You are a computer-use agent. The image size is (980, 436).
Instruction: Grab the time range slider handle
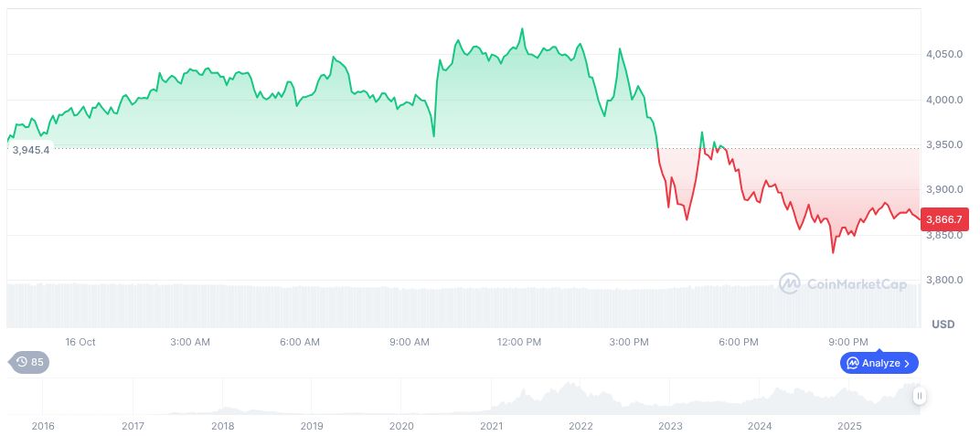(919, 396)
